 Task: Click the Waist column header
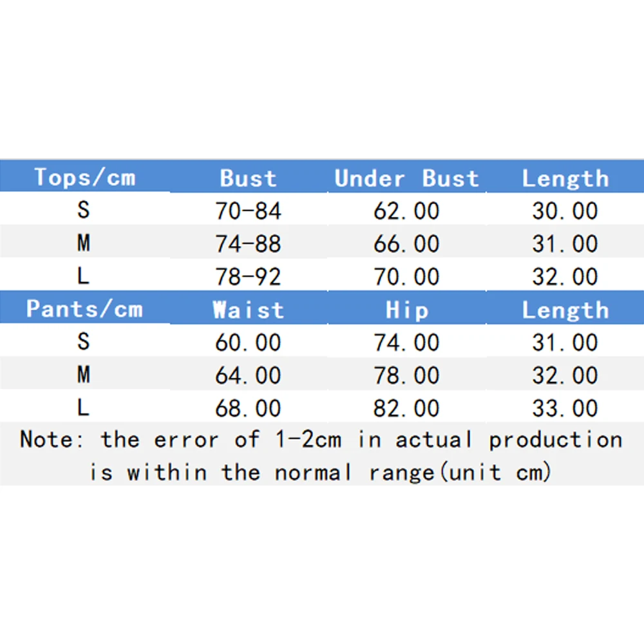click(248, 310)
